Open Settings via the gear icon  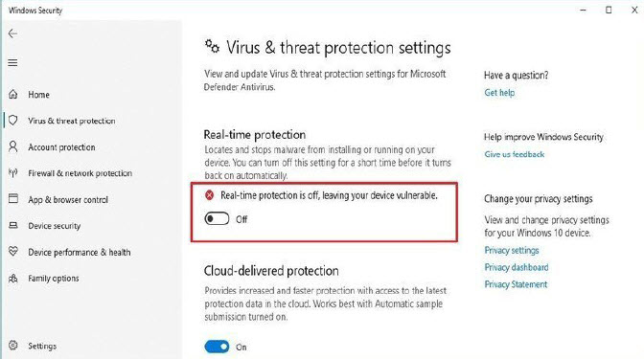click(13, 346)
